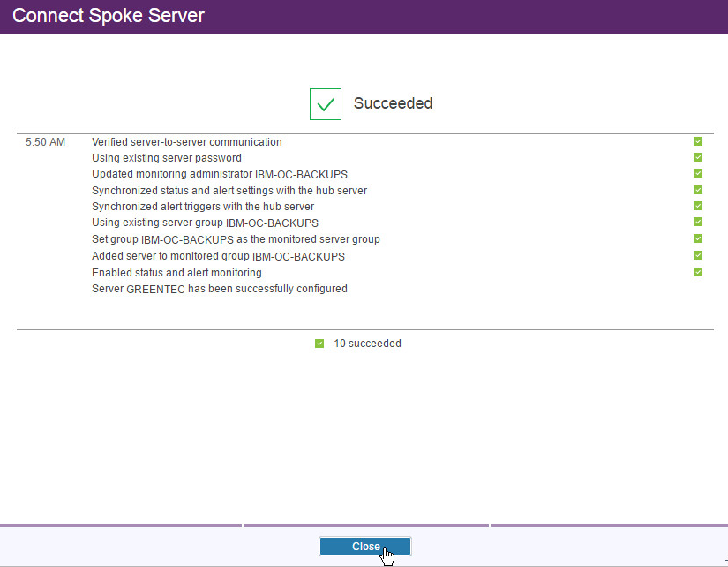Select check icon beside Updated monitoring administrator row
This screenshot has height=567, width=728.
[698, 174]
